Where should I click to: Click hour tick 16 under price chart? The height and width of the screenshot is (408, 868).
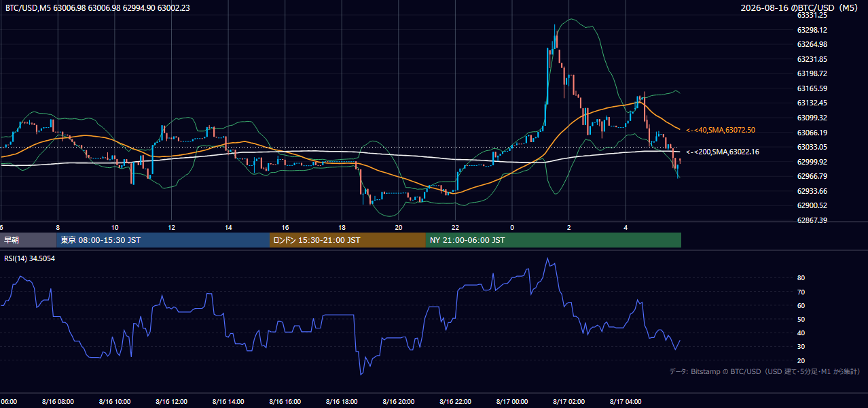click(285, 227)
